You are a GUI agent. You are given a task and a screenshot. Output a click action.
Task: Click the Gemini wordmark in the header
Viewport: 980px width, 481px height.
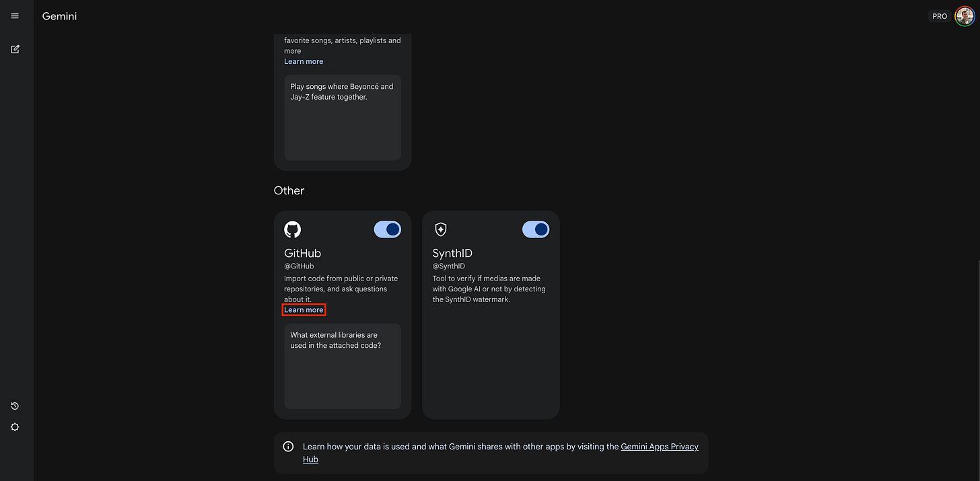coord(59,15)
